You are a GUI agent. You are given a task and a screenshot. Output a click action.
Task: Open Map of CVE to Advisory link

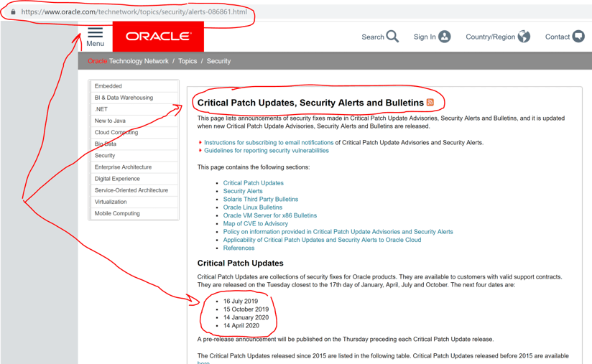click(x=256, y=224)
